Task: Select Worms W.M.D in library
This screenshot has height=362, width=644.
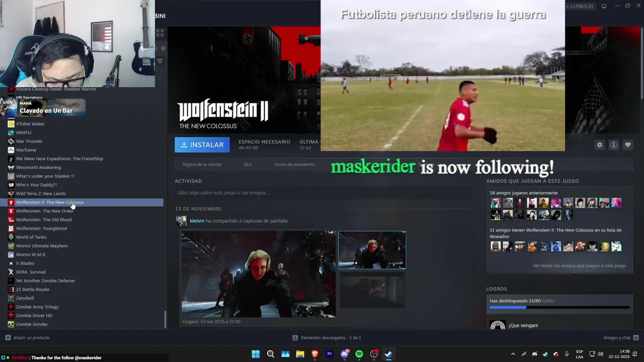Action: 30,254
